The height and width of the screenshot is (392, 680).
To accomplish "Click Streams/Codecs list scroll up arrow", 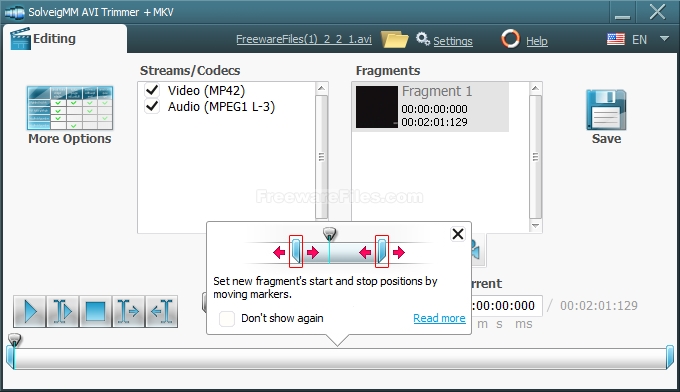I will click(321, 88).
